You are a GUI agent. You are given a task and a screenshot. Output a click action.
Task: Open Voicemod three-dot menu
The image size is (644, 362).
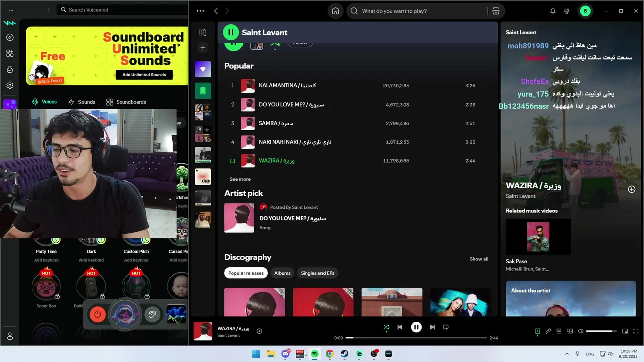coord(11,10)
